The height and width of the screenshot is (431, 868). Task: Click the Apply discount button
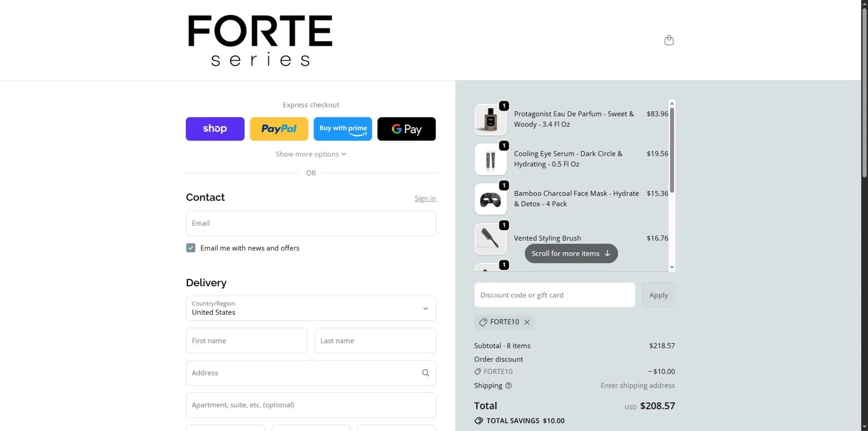pos(659,295)
